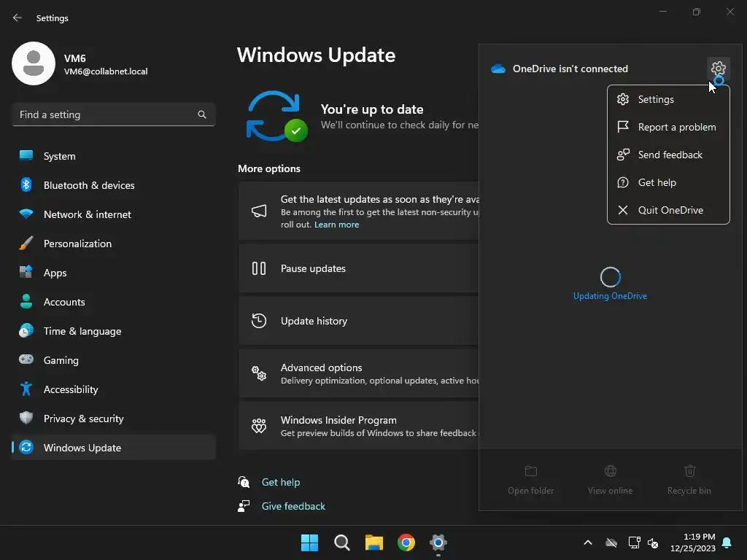Image resolution: width=747 pixels, height=560 pixels.
Task: Open Time & language category
Action: [113, 331]
